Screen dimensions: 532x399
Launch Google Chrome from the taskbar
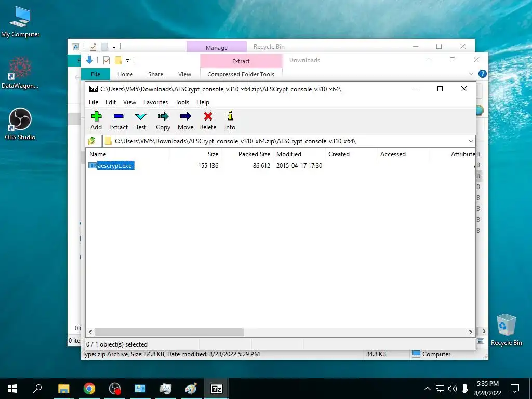(89, 389)
